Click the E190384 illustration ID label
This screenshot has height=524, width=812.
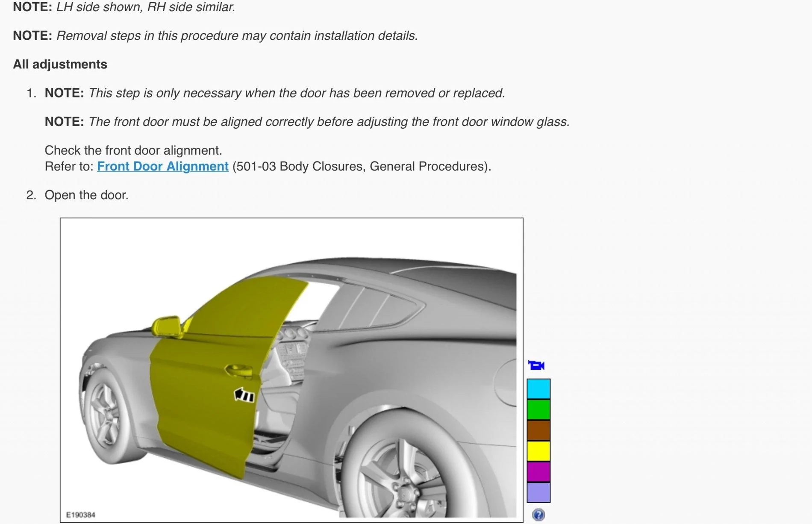pyautogui.click(x=81, y=515)
